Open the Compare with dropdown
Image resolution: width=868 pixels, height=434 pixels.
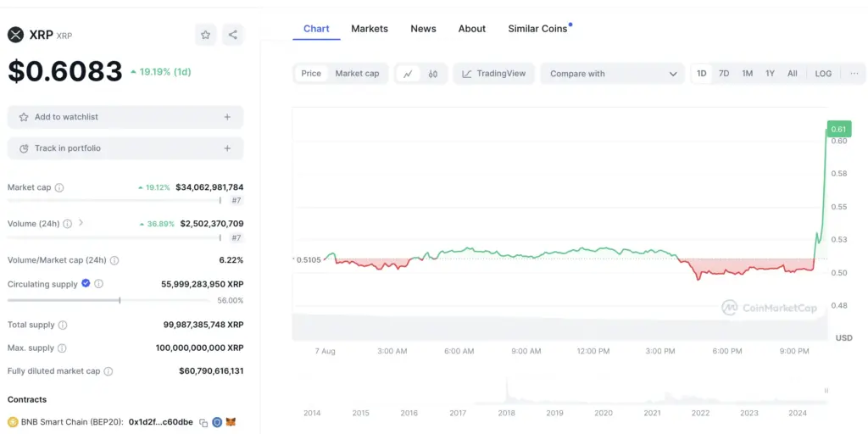coord(613,74)
